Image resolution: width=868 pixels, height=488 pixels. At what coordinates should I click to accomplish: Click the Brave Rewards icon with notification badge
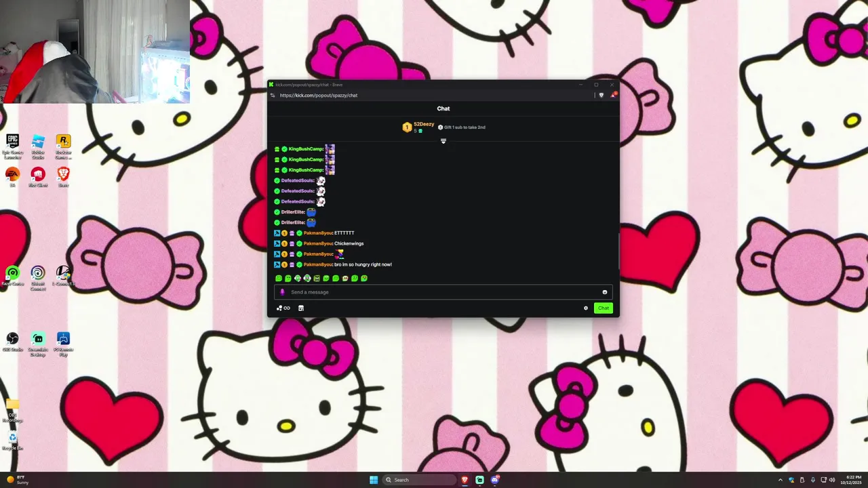(x=613, y=95)
